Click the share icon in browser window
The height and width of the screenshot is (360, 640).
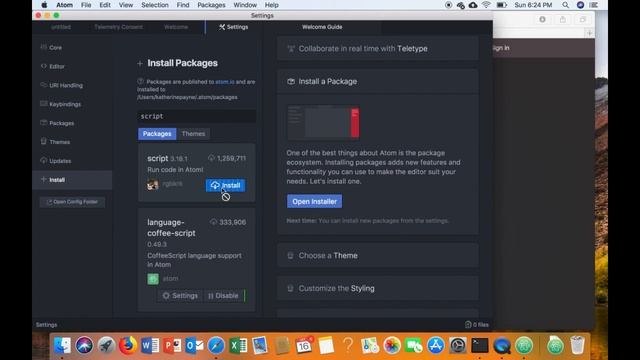(x=563, y=19)
